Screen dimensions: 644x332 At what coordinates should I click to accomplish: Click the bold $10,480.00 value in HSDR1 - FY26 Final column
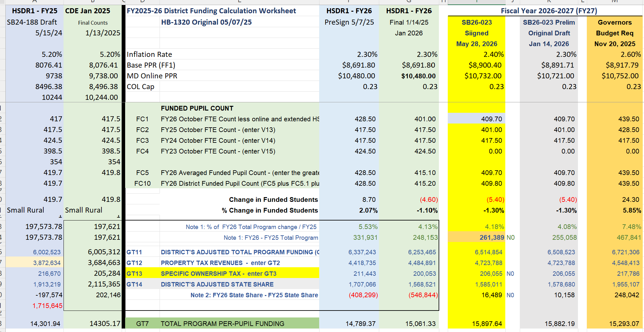tap(418, 76)
